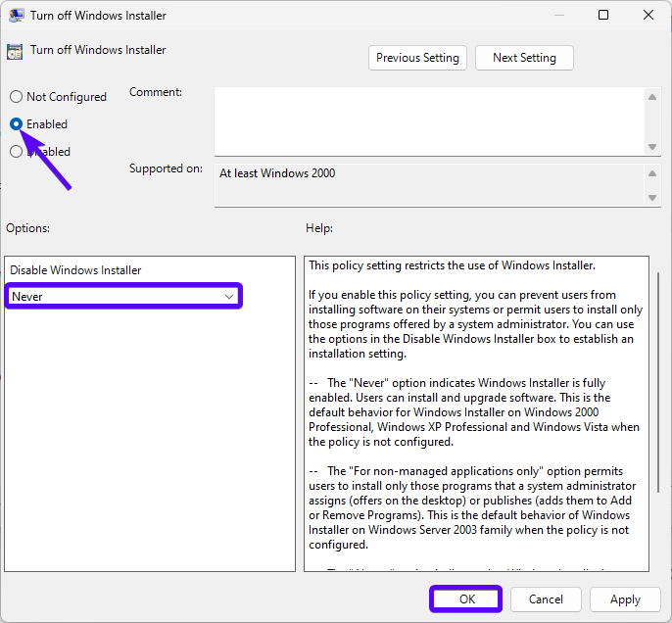Screen dimensions: 672x623
Task: Select the Not Configured radio button
Action: [16, 96]
